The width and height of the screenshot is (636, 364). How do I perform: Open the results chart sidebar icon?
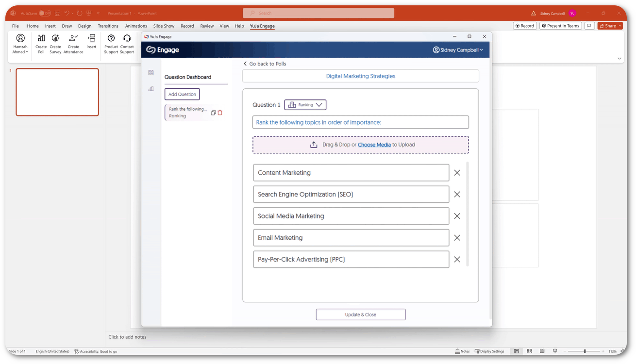coord(151,89)
